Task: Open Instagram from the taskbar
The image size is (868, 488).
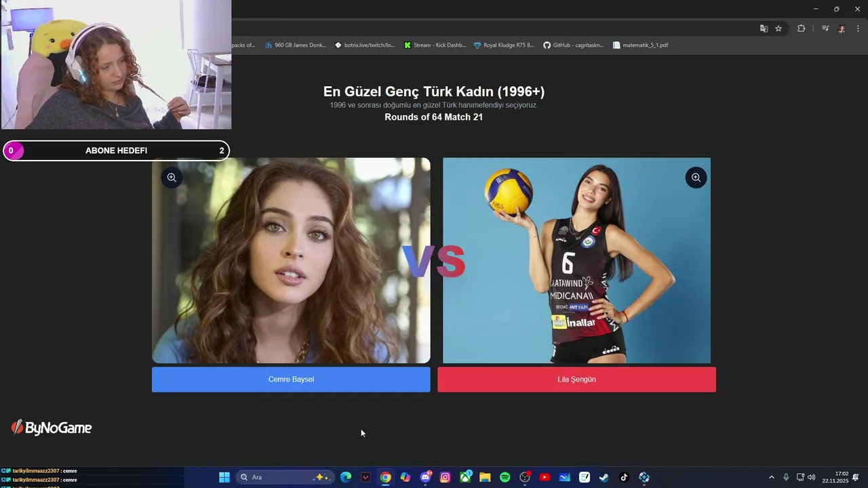Action: (445, 477)
